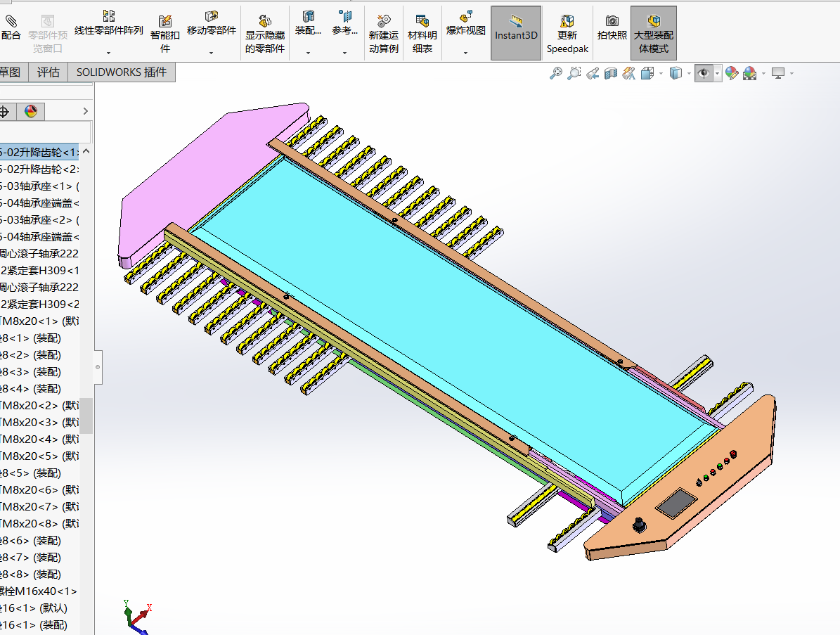Click the Section View icon
This screenshot has height=635, width=840.
(610, 73)
